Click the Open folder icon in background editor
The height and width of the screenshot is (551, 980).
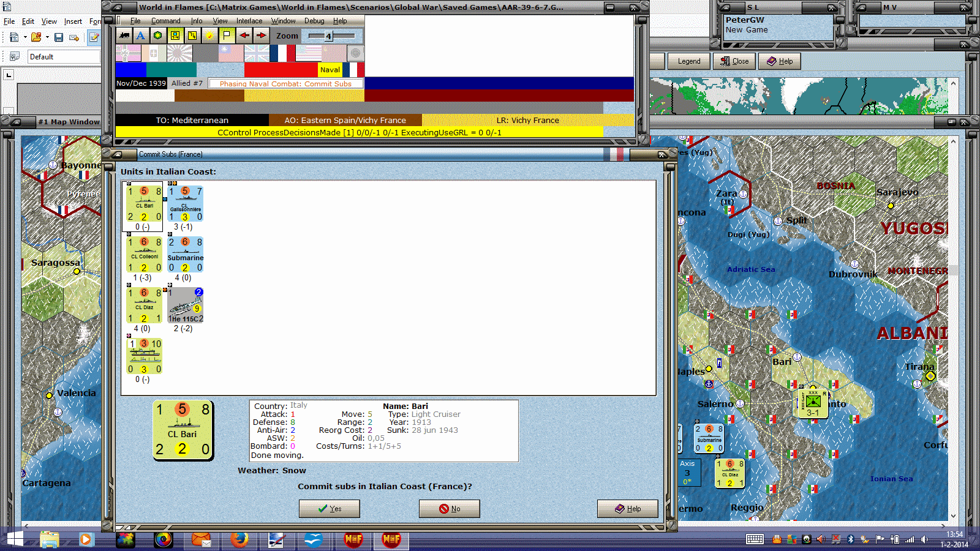(36, 37)
